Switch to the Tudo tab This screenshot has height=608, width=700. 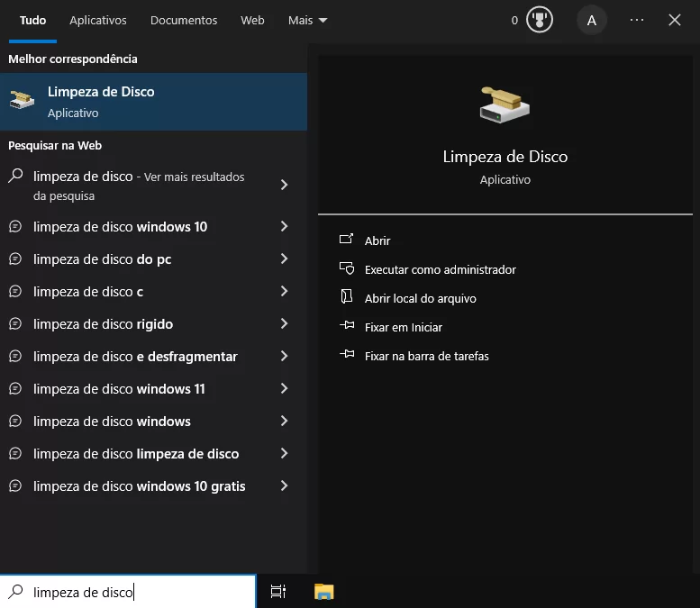click(32, 21)
